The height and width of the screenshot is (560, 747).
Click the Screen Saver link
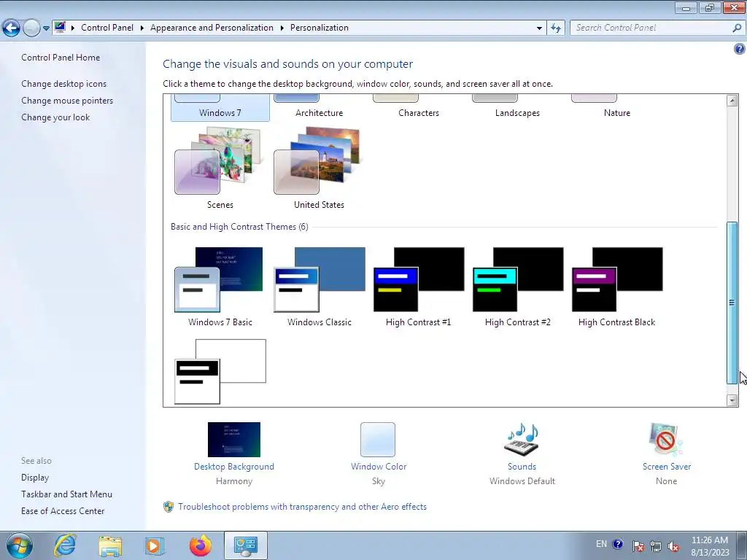[x=667, y=467]
